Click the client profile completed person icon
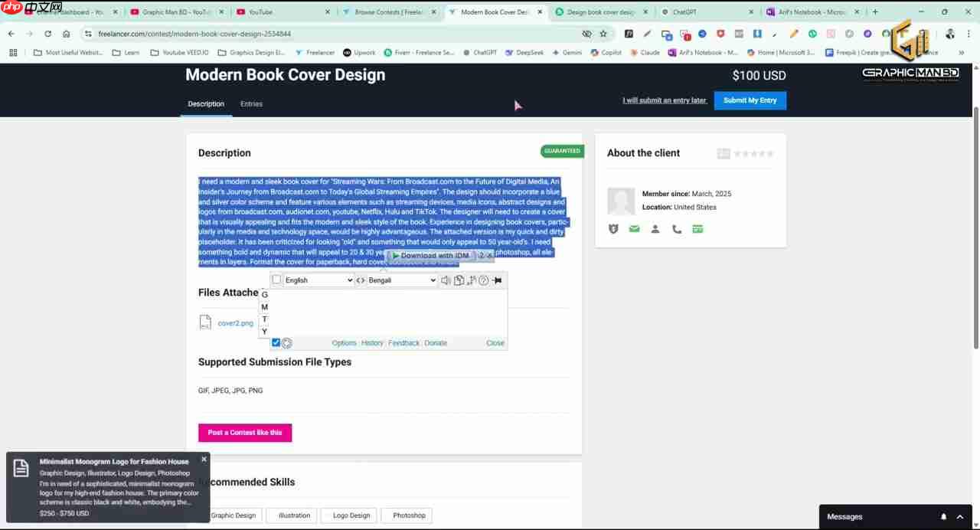This screenshot has width=980, height=530. 655,229
